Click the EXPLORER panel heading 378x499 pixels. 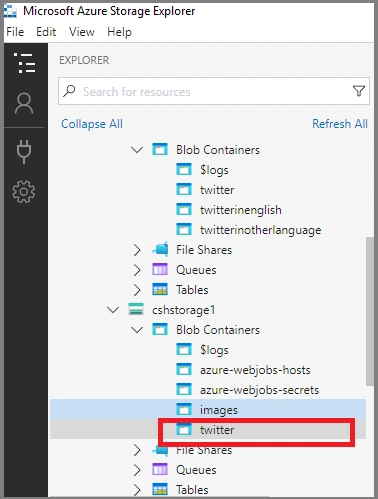(84, 60)
